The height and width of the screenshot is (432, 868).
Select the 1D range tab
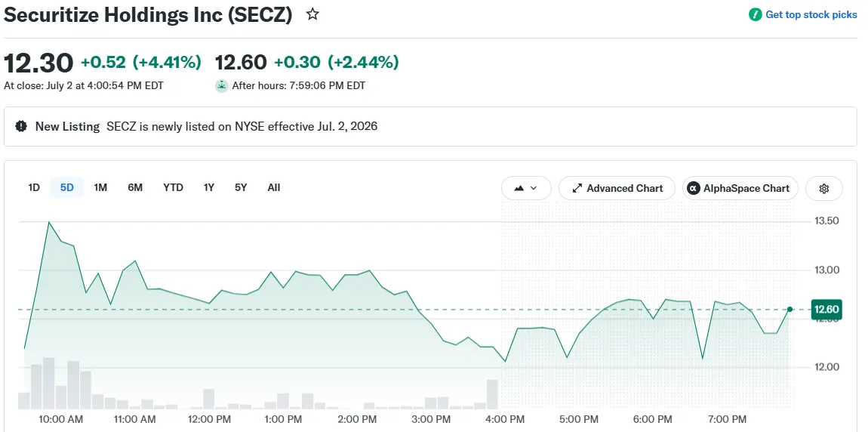click(34, 188)
